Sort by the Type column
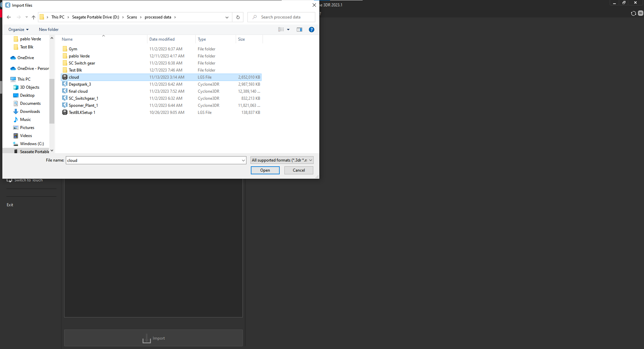Screen dimensions: 644x349 (216, 39)
